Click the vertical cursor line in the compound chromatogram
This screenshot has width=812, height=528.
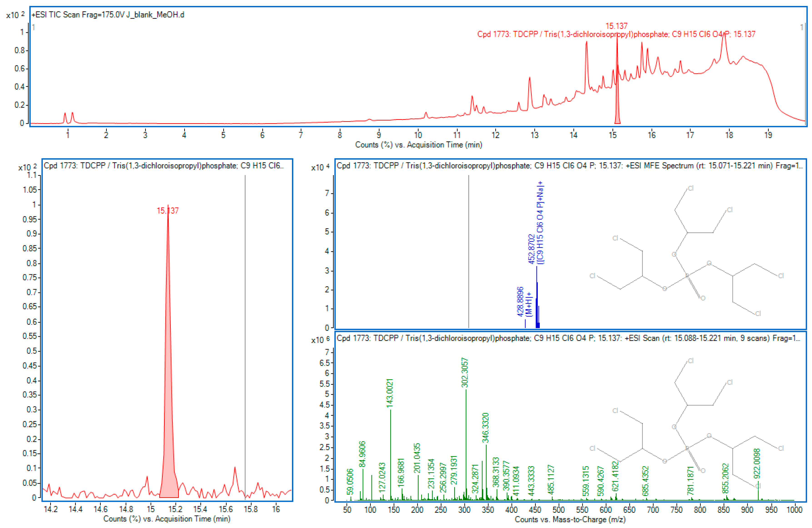[245, 337]
